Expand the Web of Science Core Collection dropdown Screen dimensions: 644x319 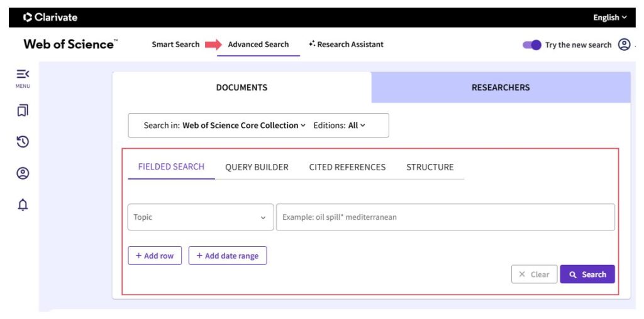click(x=243, y=125)
